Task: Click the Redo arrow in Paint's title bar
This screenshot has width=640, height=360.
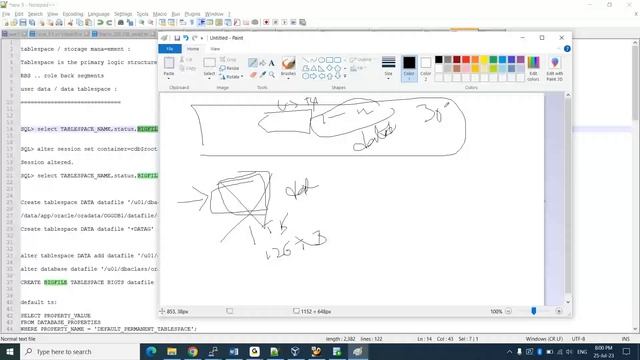Action: point(195,38)
